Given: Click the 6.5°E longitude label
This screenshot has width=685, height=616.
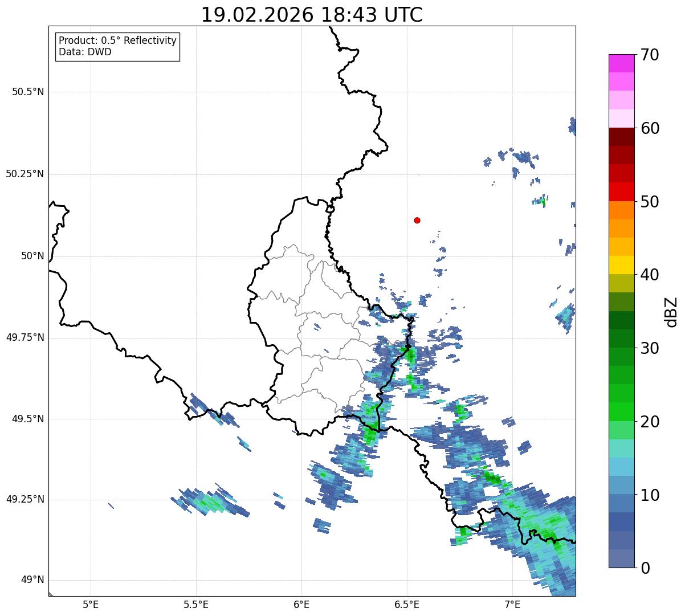Looking at the screenshot, I should click(407, 605).
